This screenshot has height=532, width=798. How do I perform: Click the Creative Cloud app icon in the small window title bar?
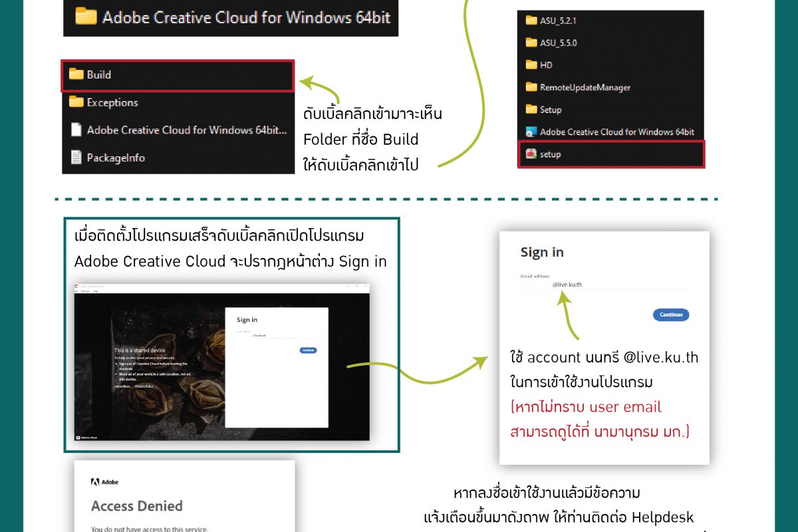[x=76, y=286]
